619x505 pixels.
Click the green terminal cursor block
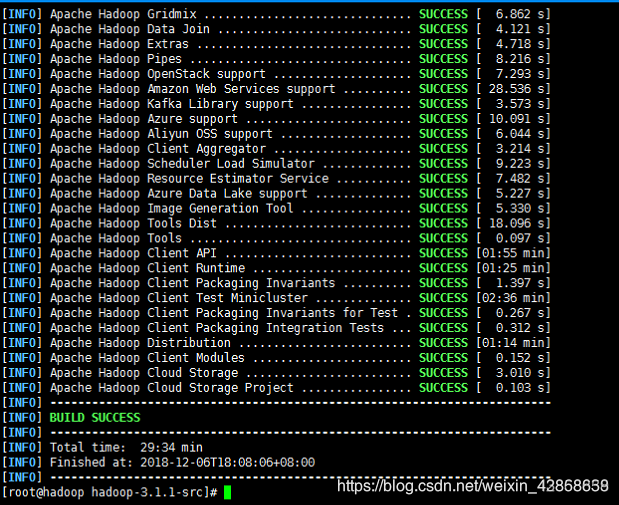point(227,493)
